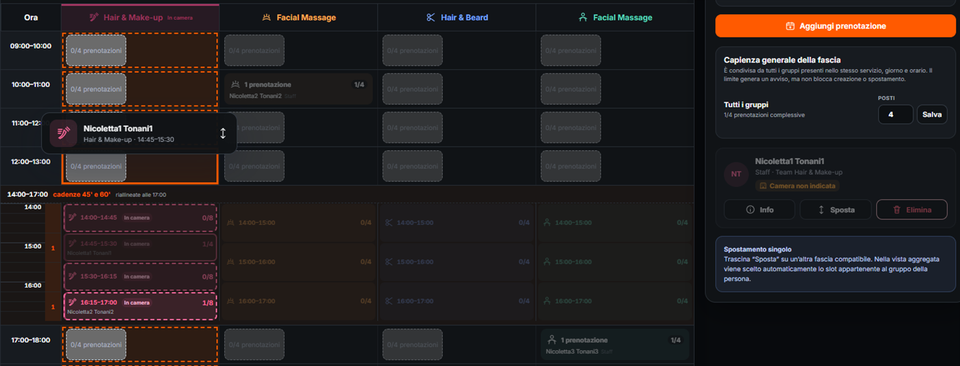Screen dimensions: 960x366
Task: Select Hair & Make-up 09:00–10:00 empty slot
Action: (96, 50)
